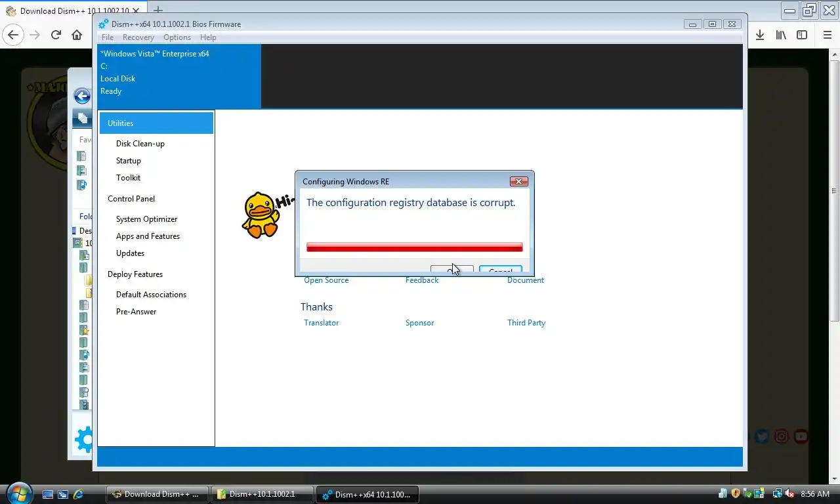This screenshot has width=840, height=504.
Task: Open the Pre-Answer page
Action: click(x=136, y=312)
